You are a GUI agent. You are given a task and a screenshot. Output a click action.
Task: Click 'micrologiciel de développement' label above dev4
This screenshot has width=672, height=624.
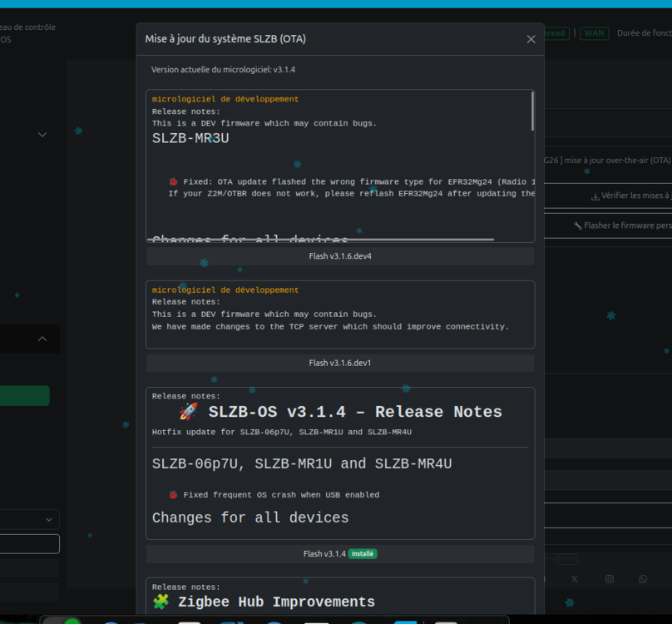click(x=225, y=99)
